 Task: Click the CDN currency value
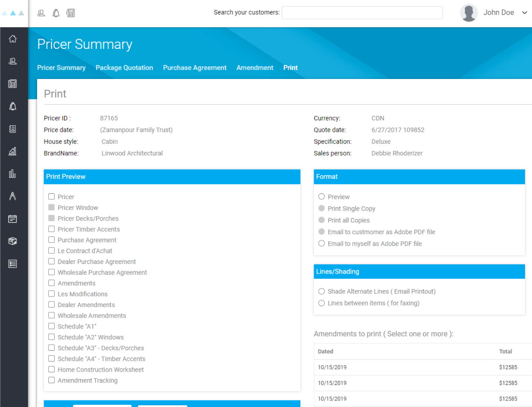(x=378, y=118)
